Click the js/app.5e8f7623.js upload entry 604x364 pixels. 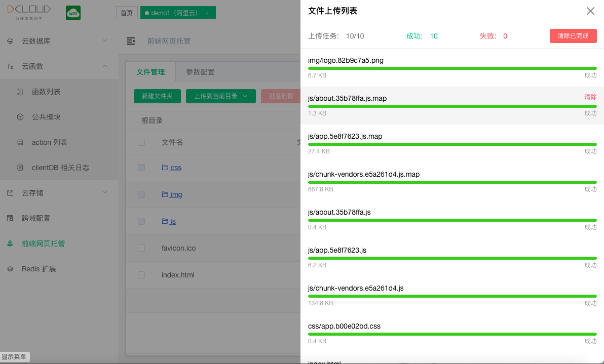pos(452,257)
